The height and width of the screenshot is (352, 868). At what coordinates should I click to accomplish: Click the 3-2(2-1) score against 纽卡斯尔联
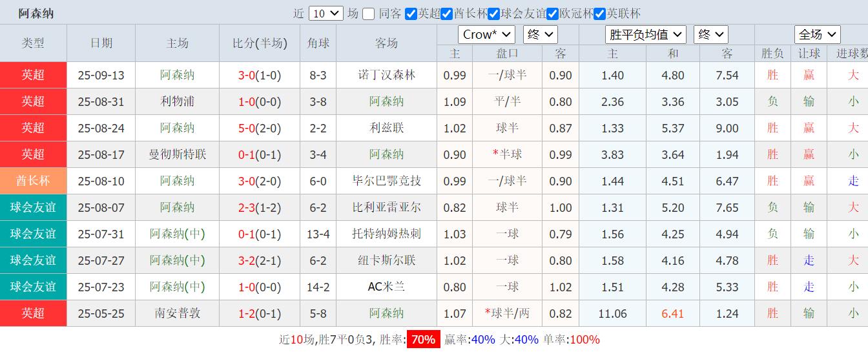click(260, 261)
